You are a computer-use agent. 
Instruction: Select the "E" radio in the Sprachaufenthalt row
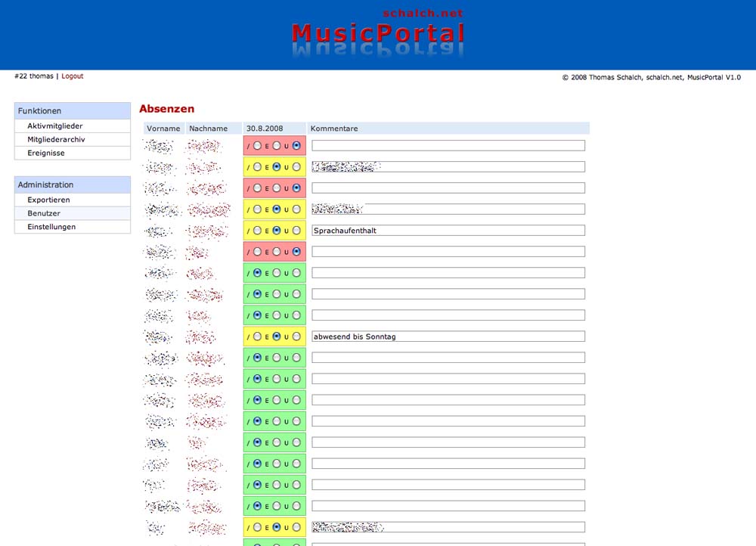click(277, 231)
